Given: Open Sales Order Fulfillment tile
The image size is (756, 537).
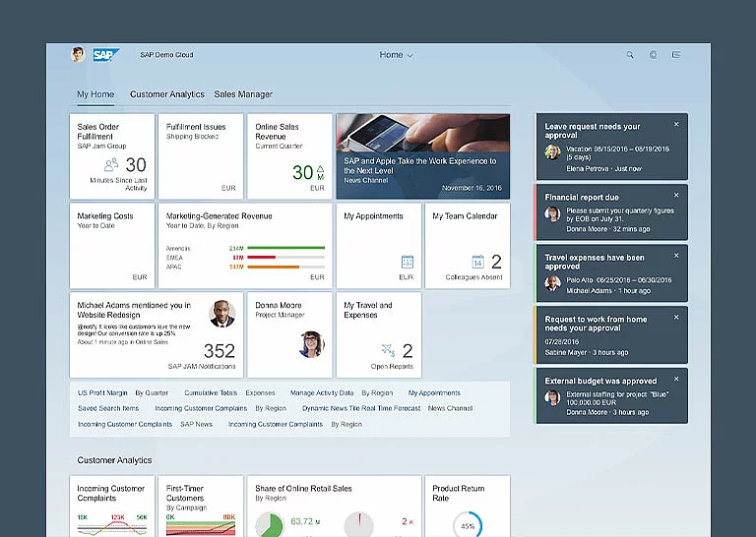Looking at the screenshot, I should coord(112,156).
